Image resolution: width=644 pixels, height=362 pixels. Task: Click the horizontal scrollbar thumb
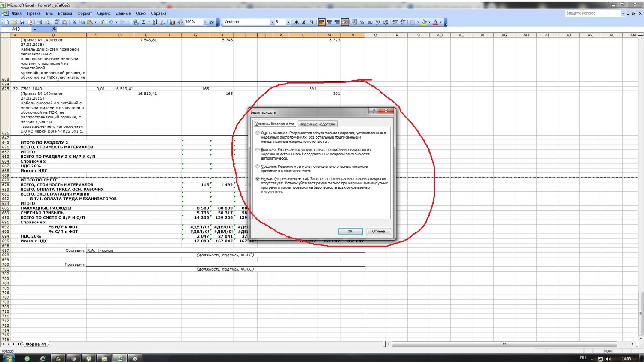pyautogui.click(x=504, y=344)
